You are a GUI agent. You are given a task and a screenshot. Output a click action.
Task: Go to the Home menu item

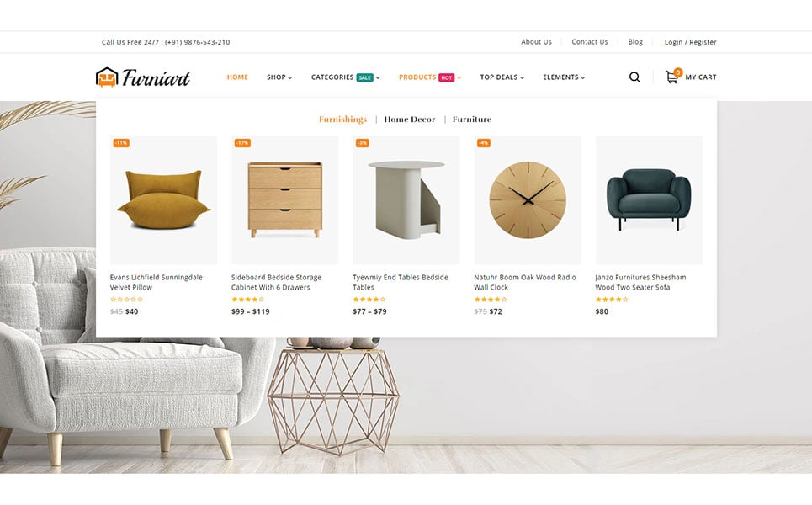[237, 77]
